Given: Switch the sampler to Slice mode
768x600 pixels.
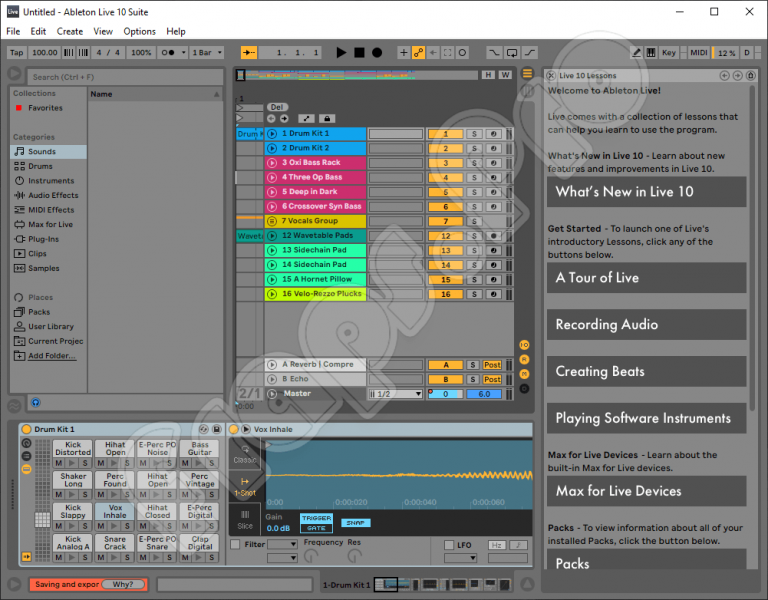Looking at the screenshot, I should (x=245, y=518).
